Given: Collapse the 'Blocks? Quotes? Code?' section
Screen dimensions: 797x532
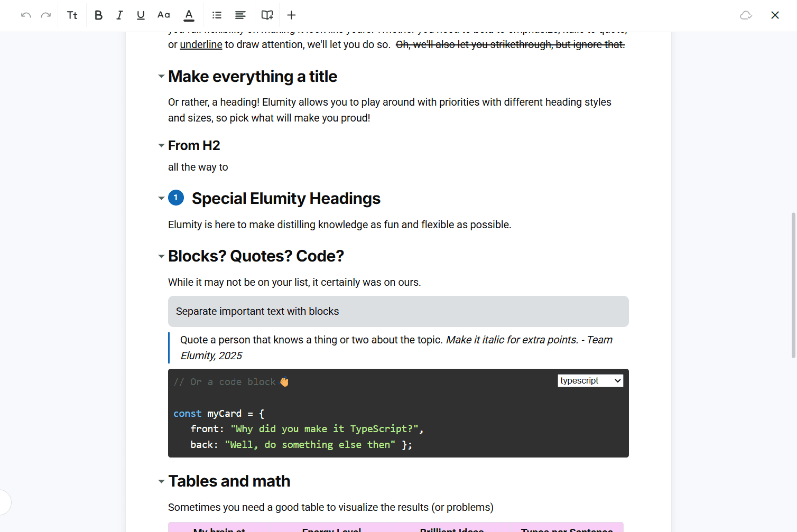Looking at the screenshot, I should [x=161, y=256].
